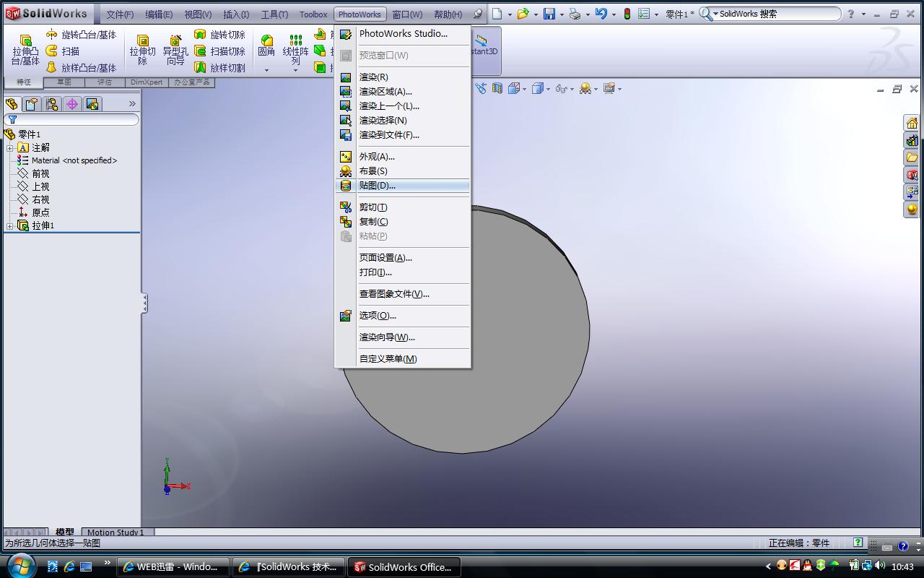Click the FeatureManager filter input field
Viewport: 924px width, 578px height.
[71, 120]
